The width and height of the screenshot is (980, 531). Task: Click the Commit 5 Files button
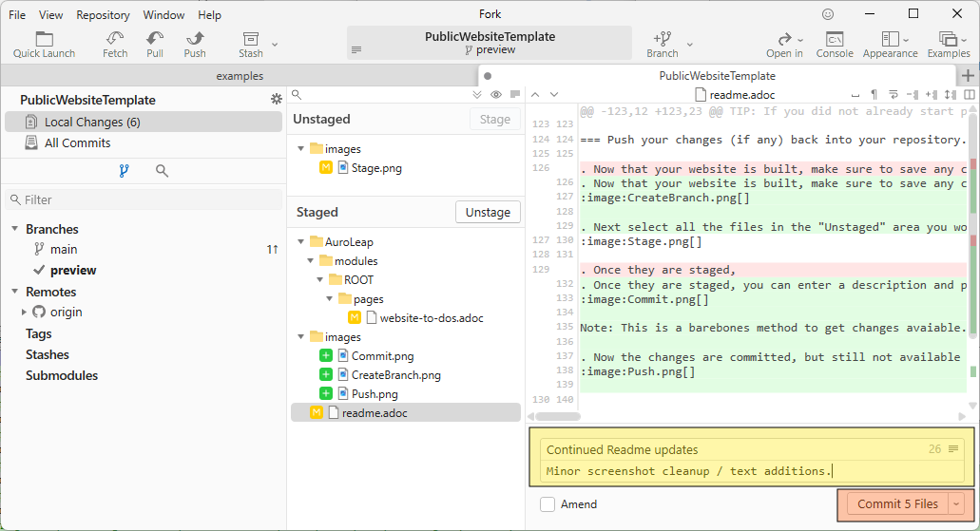click(897, 504)
